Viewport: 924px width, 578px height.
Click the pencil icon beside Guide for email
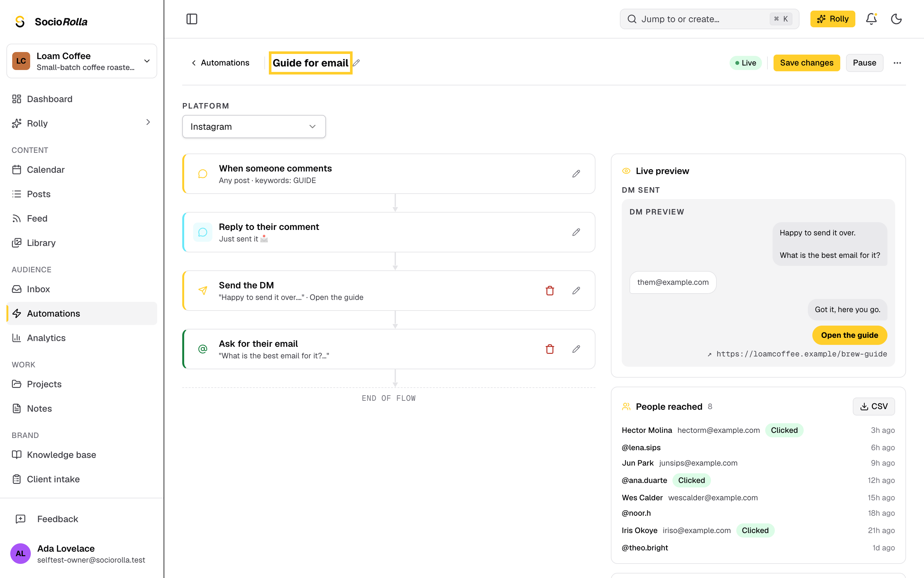[356, 63]
